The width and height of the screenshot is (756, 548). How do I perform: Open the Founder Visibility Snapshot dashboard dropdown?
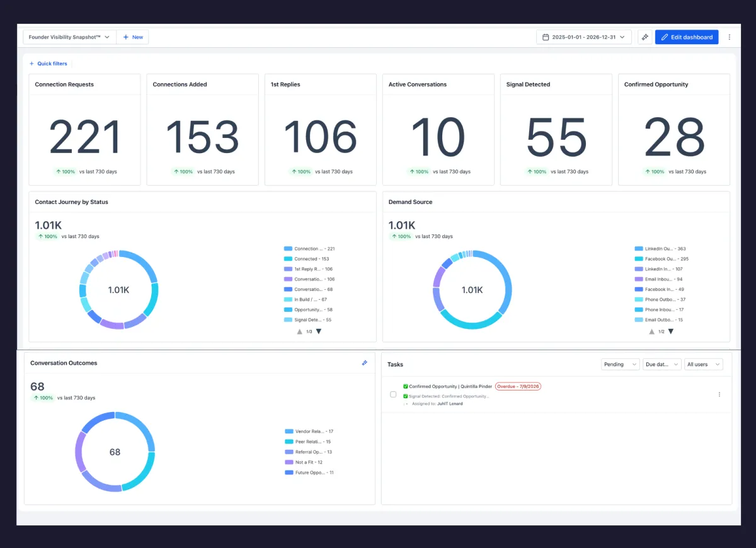pos(70,37)
